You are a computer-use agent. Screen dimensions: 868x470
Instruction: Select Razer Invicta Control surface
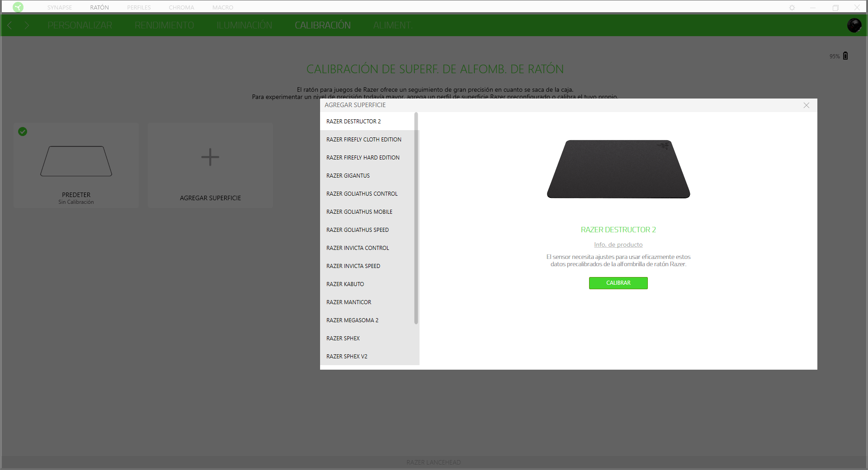point(367,248)
